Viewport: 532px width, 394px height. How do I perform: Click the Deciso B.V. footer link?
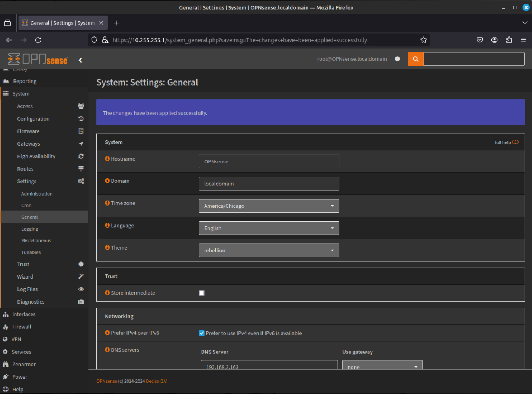coord(157,381)
